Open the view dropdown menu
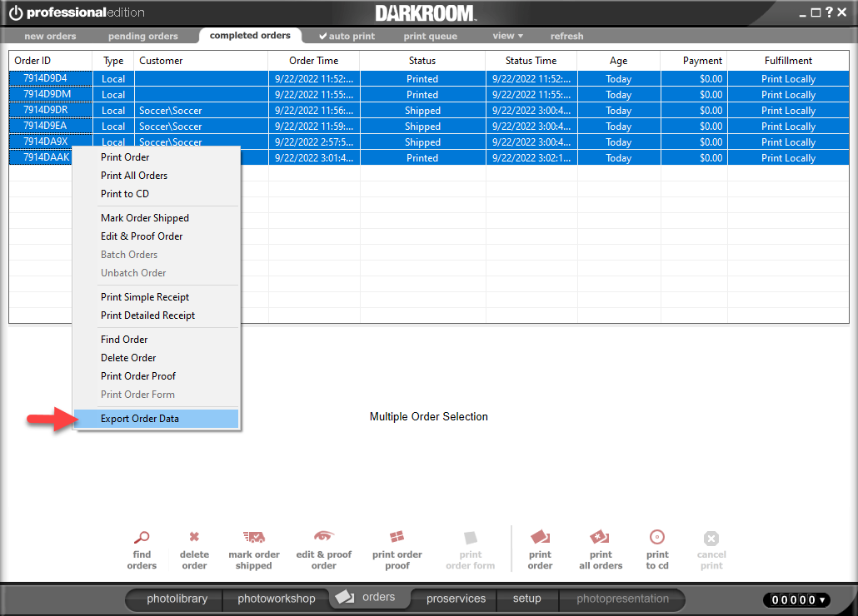Image resolution: width=858 pixels, height=616 pixels. (x=508, y=36)
